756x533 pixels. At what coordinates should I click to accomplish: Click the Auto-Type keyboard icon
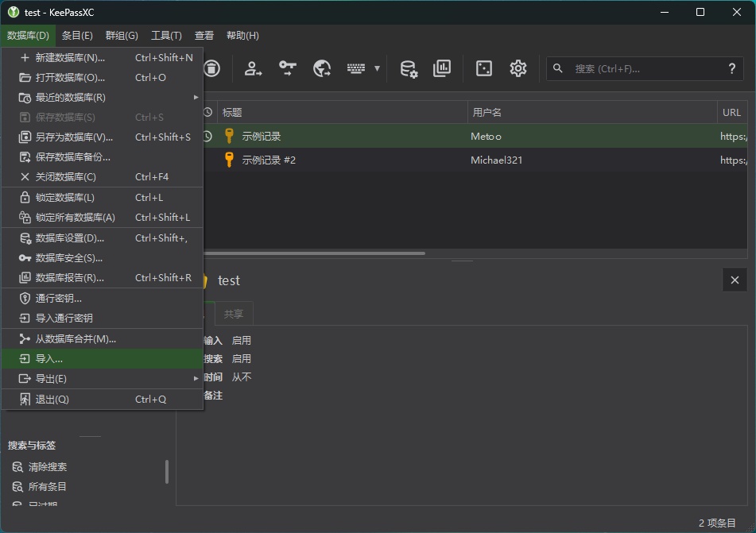[x=356, y=68]
